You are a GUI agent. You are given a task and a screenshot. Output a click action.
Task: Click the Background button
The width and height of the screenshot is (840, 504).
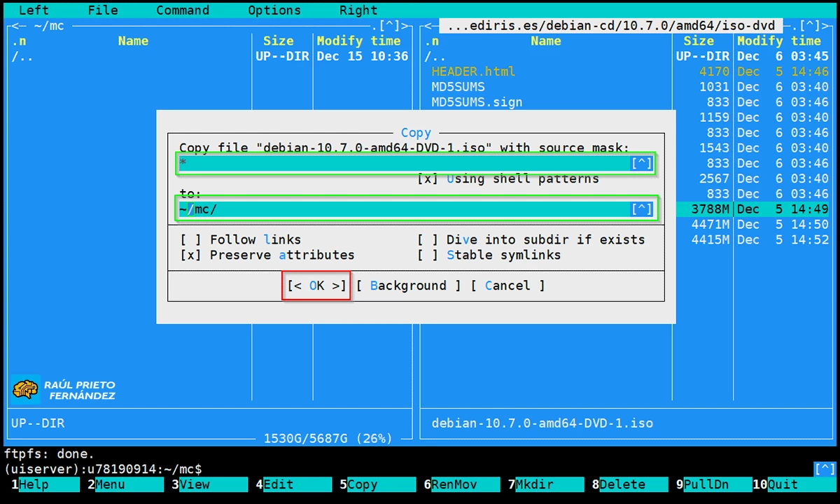pos(408,286)
